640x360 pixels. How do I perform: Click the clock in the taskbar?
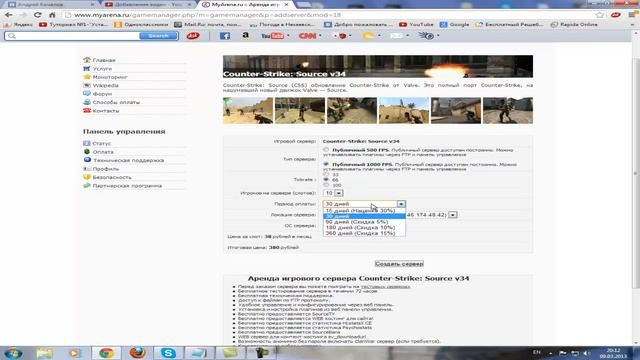pyautogui.click(x=613, y=353)
